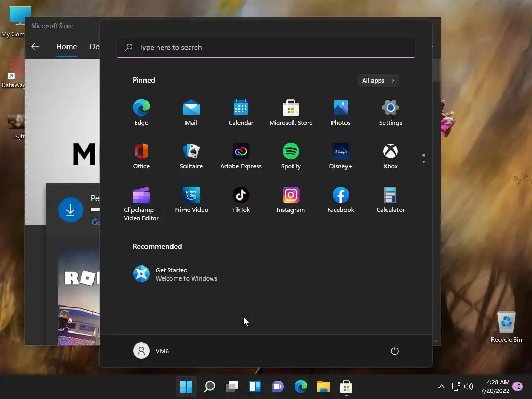Image resolution: width=532 pixels, height=399 pixels.
Task: Switch to Microsoft Store on taskbar
Action: click(346, 387)
